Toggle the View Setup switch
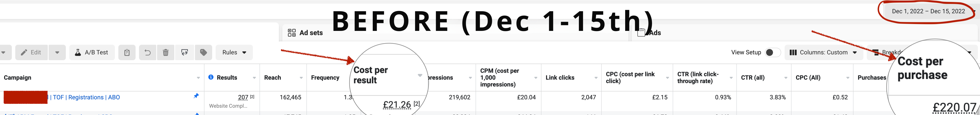 pyautogui.click(x=772, y=52)
